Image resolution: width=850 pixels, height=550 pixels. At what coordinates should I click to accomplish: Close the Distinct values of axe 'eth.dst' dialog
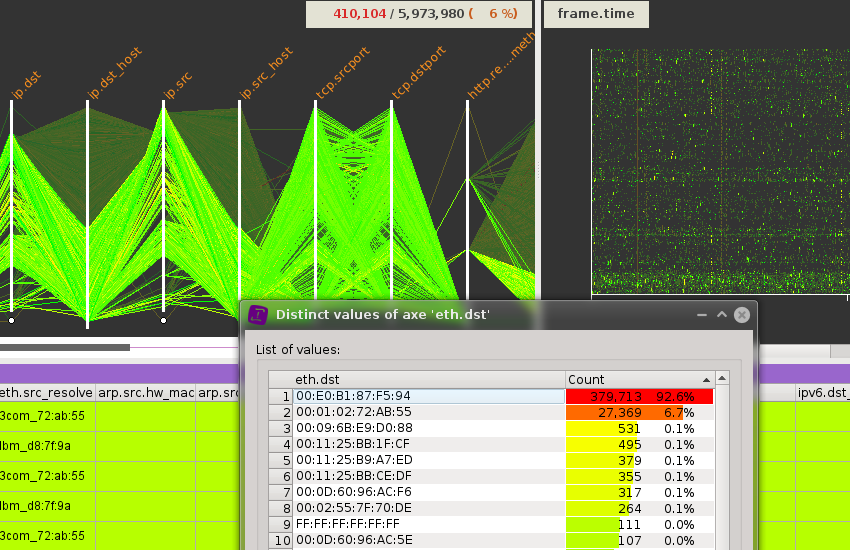coord(741,315)
